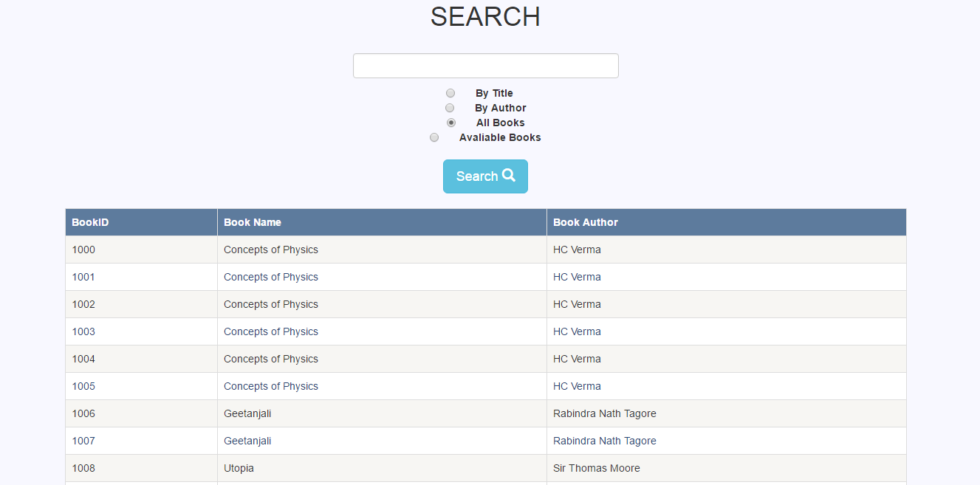This screenshot has height=485, width=980.
Task: Click BookID cell 1008
Action: [x=141, y=468]
